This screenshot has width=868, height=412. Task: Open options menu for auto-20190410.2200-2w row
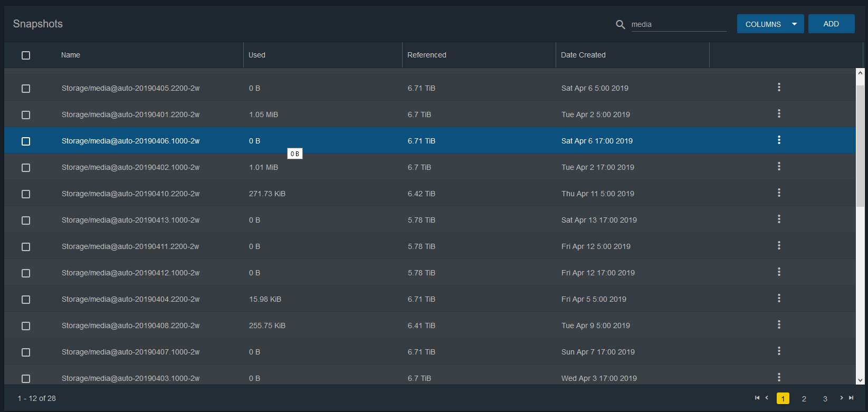pyautogui.click(x=779, y=193)
